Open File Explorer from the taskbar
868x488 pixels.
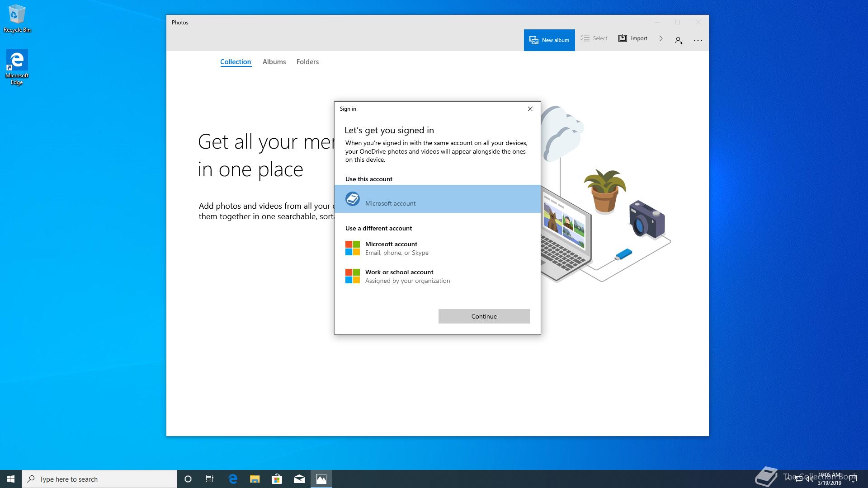pyautogui.click(x=255, y=479)
